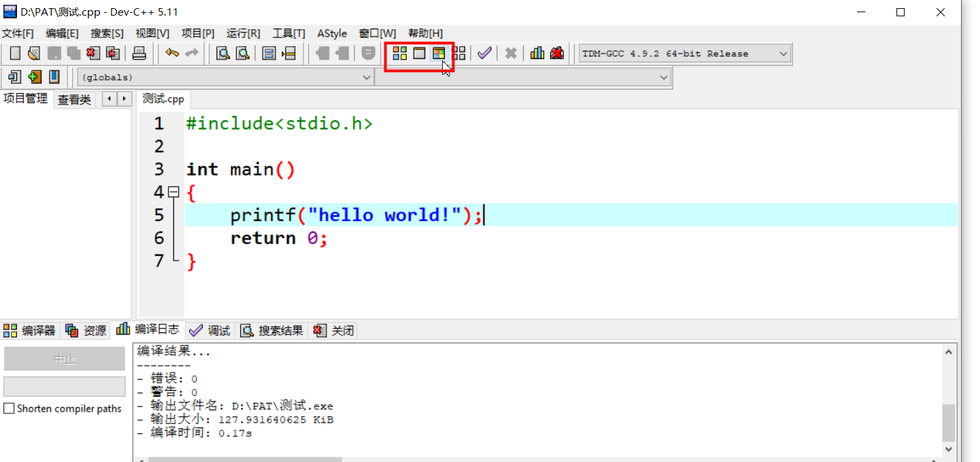
Task: Click the Replace toolbar icon
Action: 242,53
